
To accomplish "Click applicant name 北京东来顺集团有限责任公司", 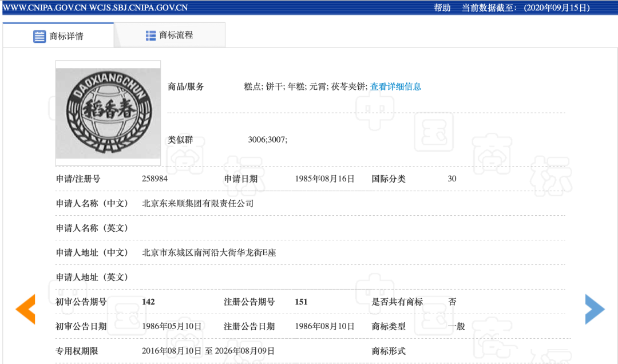I will tap(197, 204).
